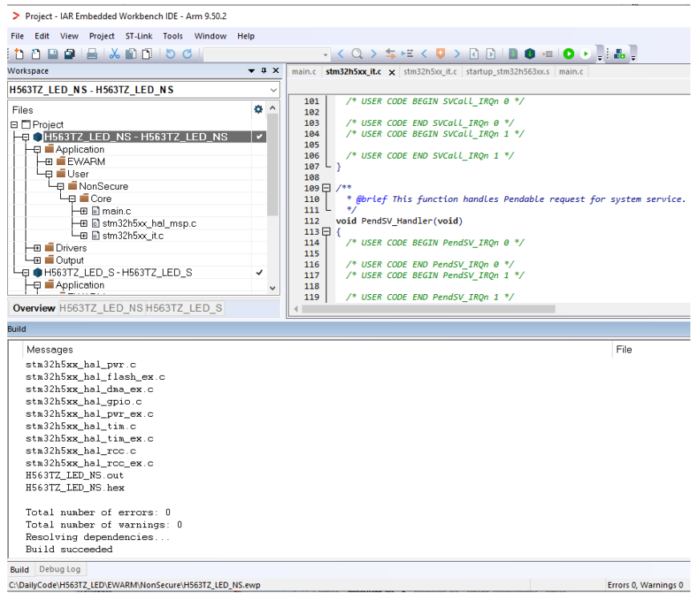Viewport: 700px width, 601px height.
Task: Click the Debug without Downloading small play icon
Action: [x=585, y=54]
